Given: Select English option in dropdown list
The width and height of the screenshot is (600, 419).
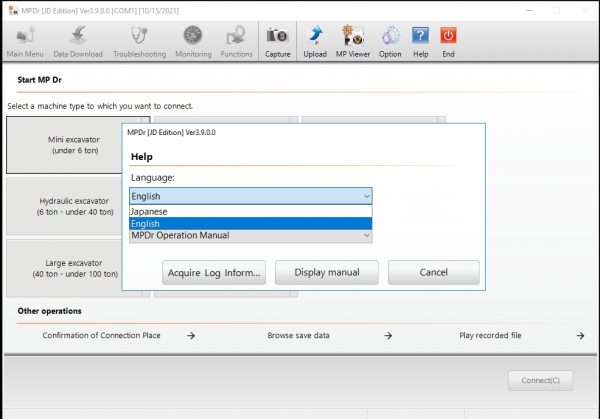Looking at the screenshot, I should pyautogui.click(x=251, y=223).
